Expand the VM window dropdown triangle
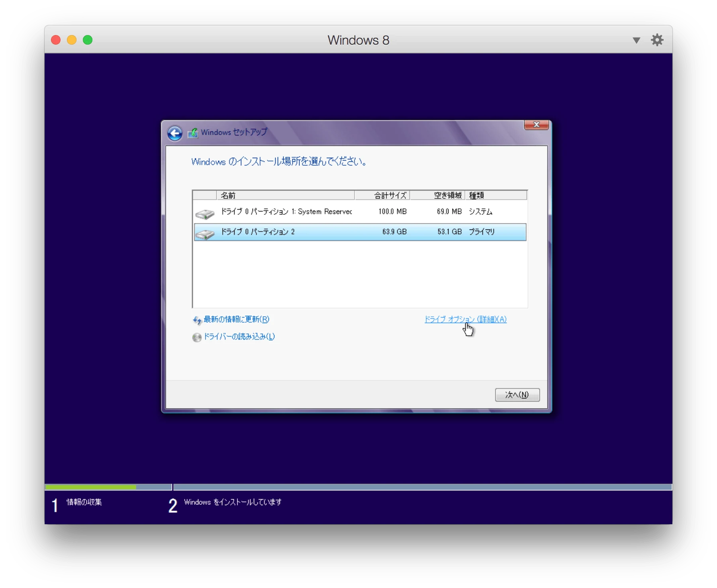 637,40
